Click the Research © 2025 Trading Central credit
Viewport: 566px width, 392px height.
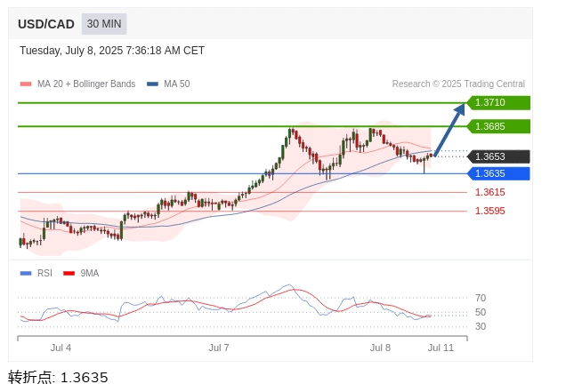click(x=458, y=84)
